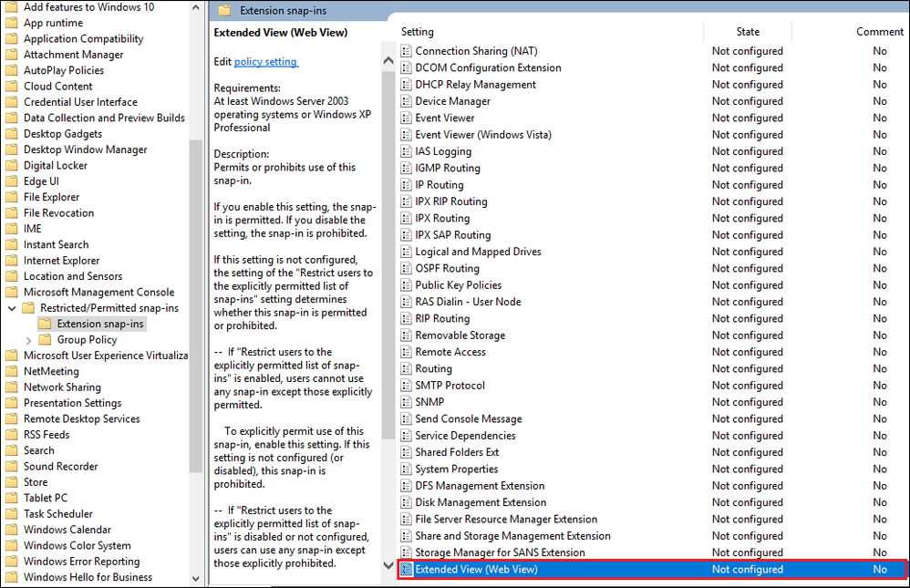Image resolution: width=910 pixels, height=588 pixels.
Task: Select Logical and Mapped Drives setting
Action: (x=478, y=252)
